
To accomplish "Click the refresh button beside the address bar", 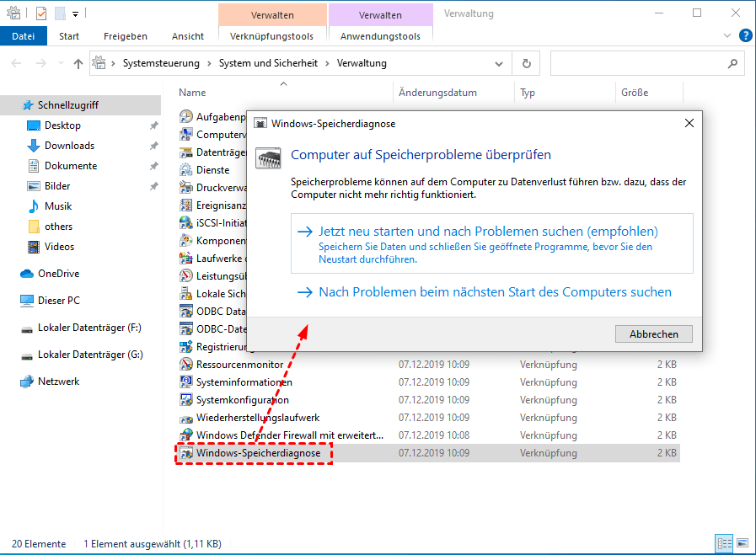I will (527, 63).
